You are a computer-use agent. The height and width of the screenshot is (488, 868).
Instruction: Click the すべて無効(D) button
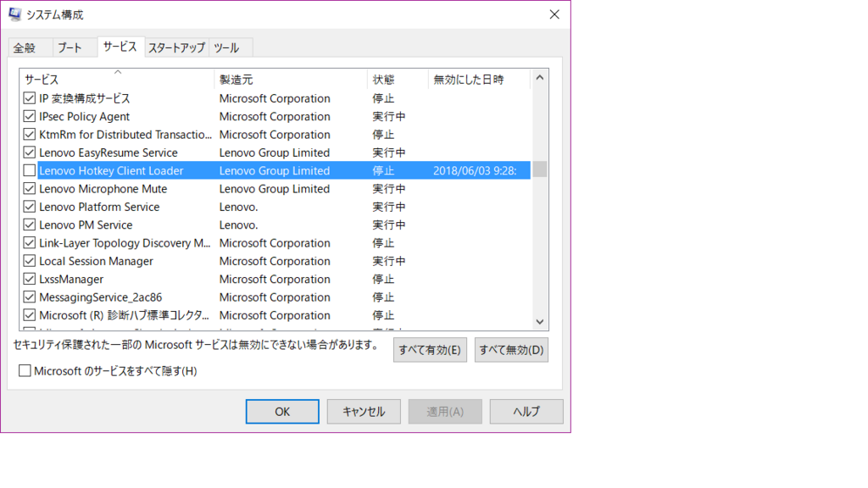(511, 350)
